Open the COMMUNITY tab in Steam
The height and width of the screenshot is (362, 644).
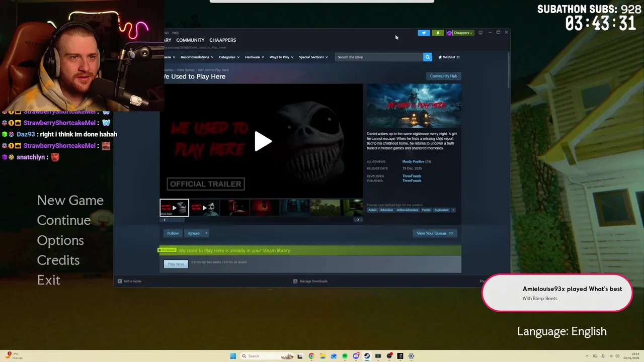(x=190, y=40)
